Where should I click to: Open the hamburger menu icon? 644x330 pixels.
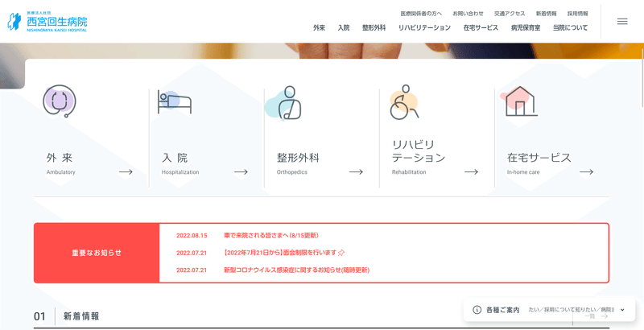click(x=622, y=22)
